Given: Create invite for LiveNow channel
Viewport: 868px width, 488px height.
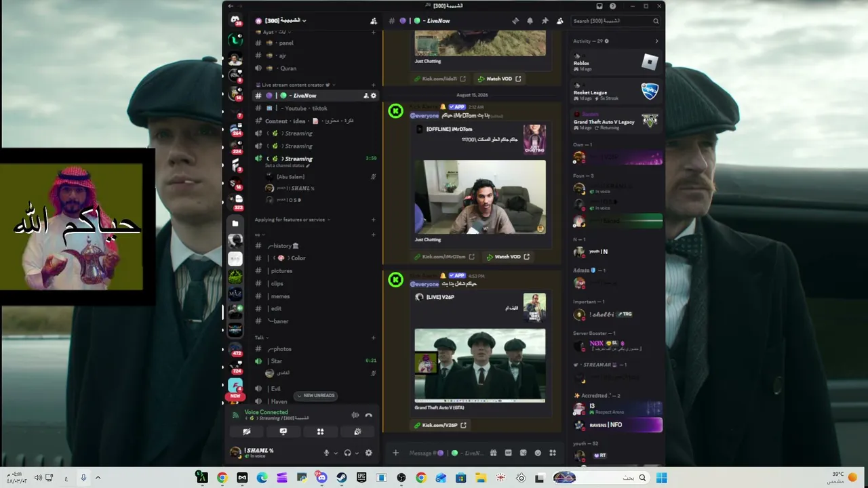Looking at the screenshot, I should click(x=366, y=96).
